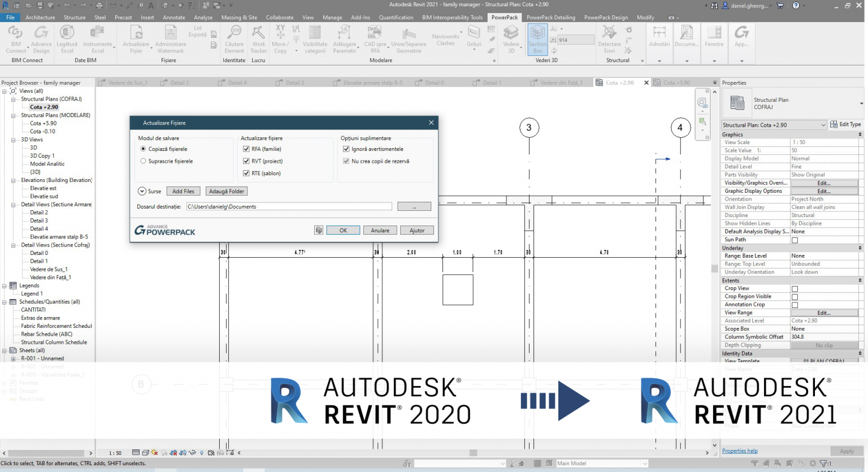This screenshot has width=868, height=472.
Task: Activate the Cota +5.90 view tab
Action: pyautogui.click(x=676, y=82)
